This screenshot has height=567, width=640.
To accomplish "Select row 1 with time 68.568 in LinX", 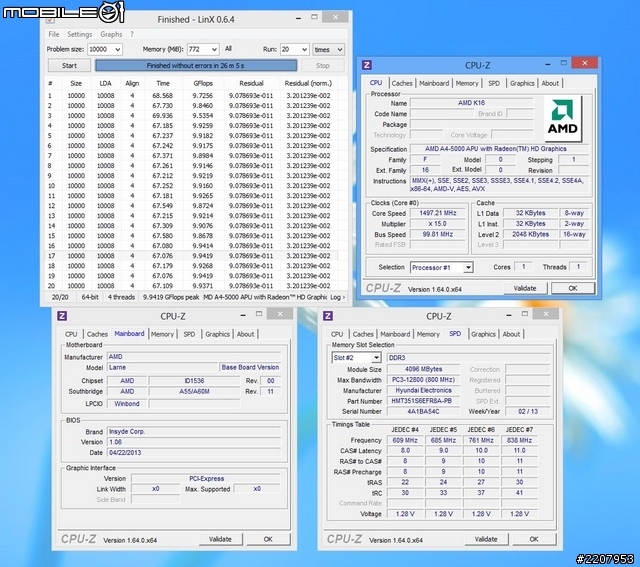I will [192, 96].
